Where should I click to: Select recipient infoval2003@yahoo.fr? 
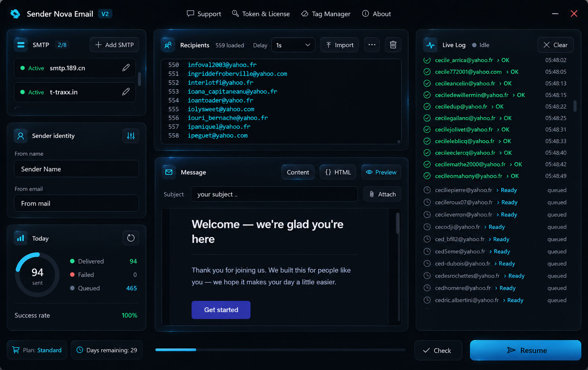[222, 65]
